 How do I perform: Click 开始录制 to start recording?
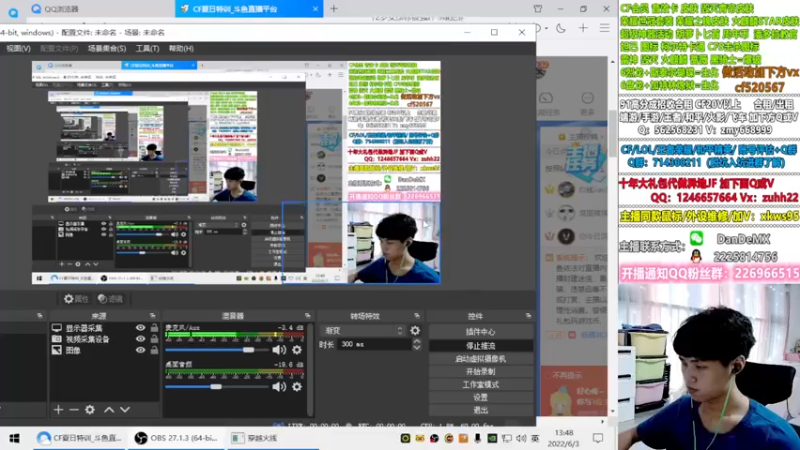481,371
